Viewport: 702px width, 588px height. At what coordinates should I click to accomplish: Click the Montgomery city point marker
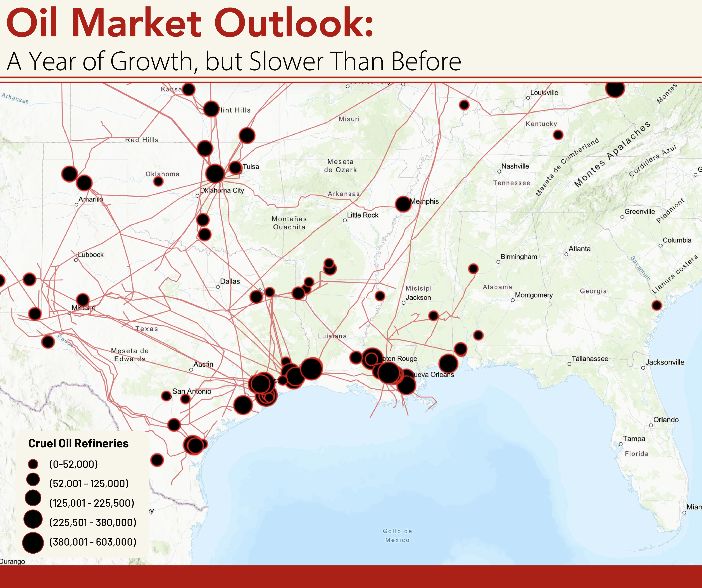(512, 300)
